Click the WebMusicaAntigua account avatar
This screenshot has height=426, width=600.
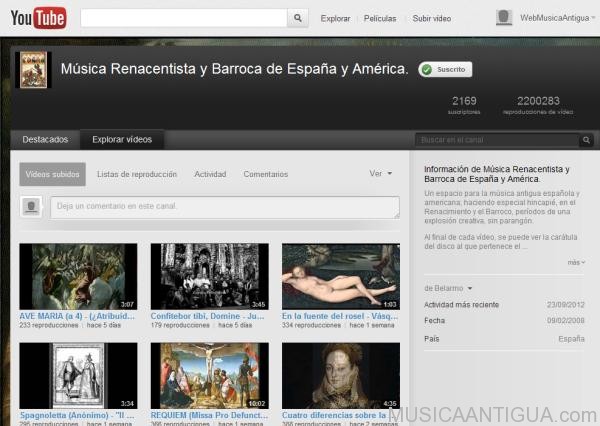[x=504, y=18]
